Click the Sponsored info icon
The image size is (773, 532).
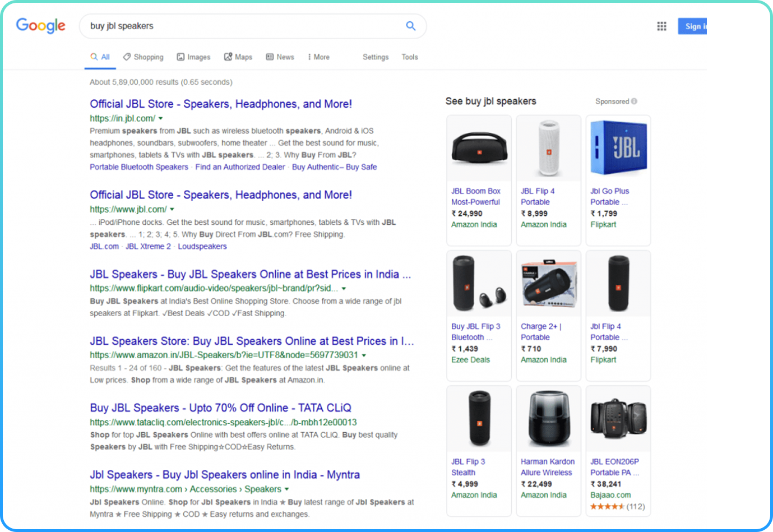click(x=634, y=101)
